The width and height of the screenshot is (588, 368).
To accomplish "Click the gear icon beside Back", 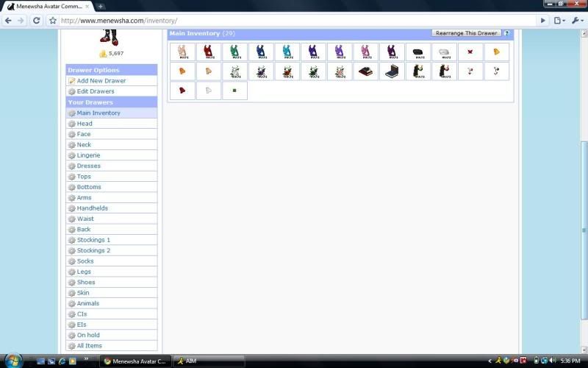I will tap(71, 230).
